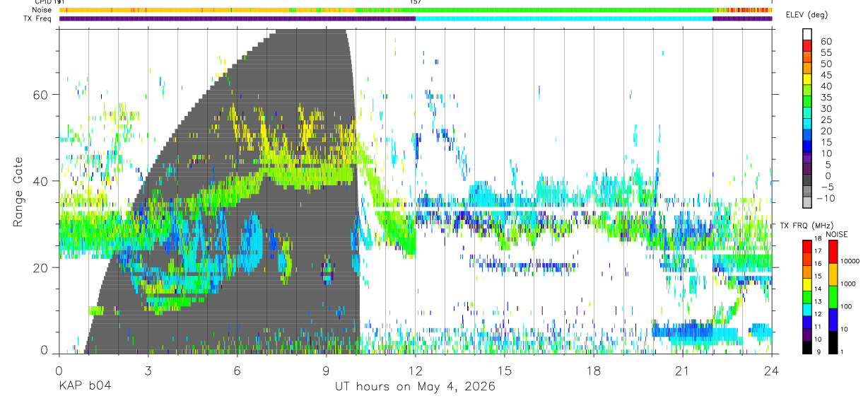Click the red swatch in the NOISE legend
The width and height of the screenshot is (868, 401).
coord(833,252)
